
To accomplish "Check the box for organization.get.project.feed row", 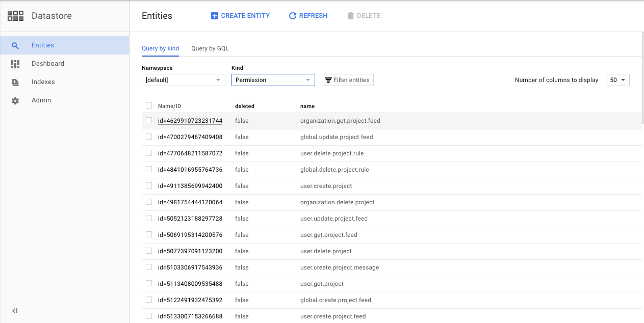I will pos(149,120).
